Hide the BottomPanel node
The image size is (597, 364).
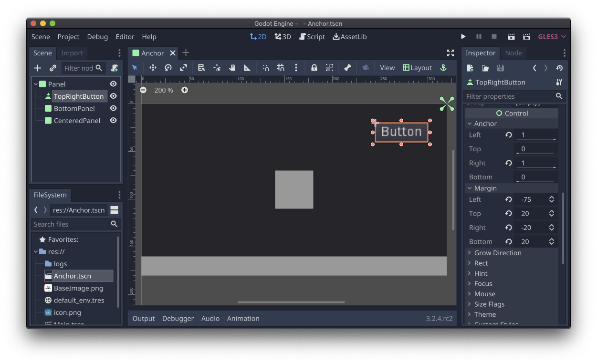tap(113, 108)
